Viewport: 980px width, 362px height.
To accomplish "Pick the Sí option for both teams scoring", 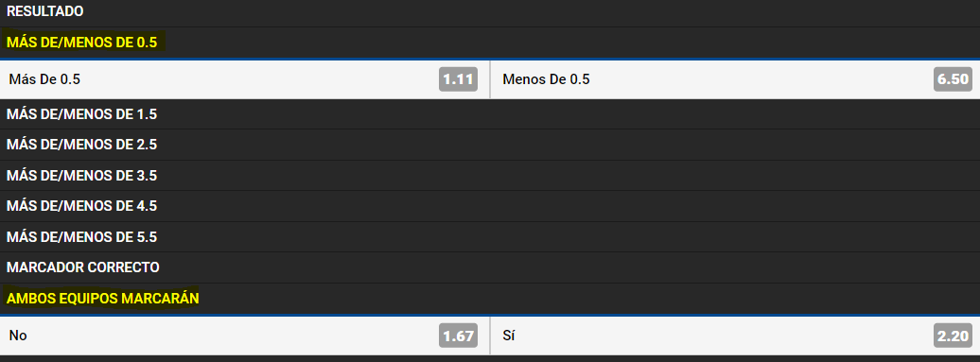I will click(736, 336).
